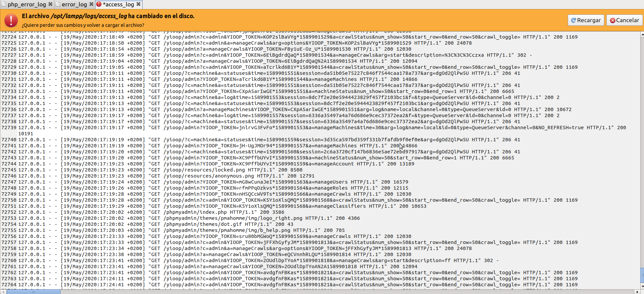Click the phpmyadmin/index.php log entry
The width and height of the screenshot is (644, 294).
[x=195, y=212]
